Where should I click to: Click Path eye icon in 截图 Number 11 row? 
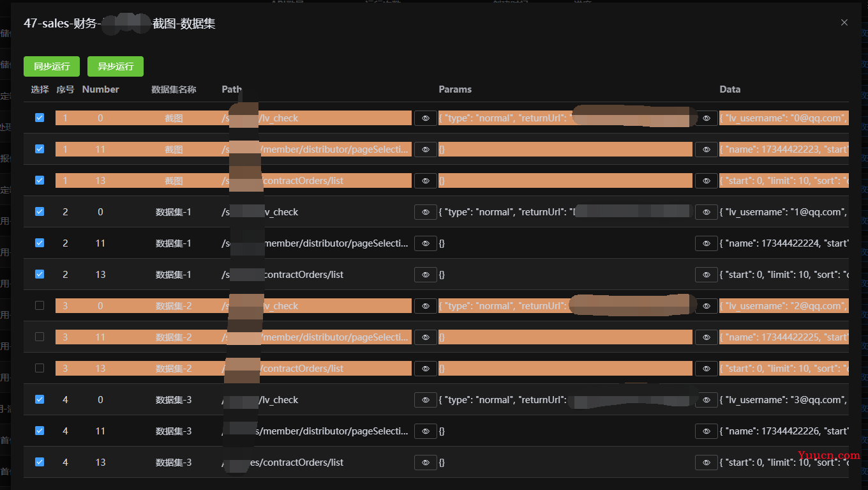(x=426, y=149)
